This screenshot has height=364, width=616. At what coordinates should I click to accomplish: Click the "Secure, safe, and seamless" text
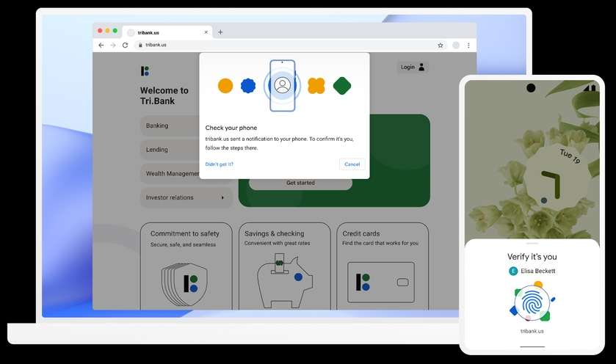pyautogui.click(x=183, y=244)
